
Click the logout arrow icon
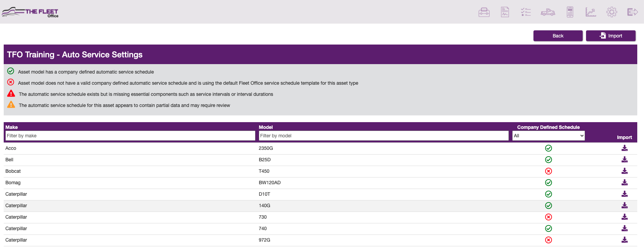point(633,12)
